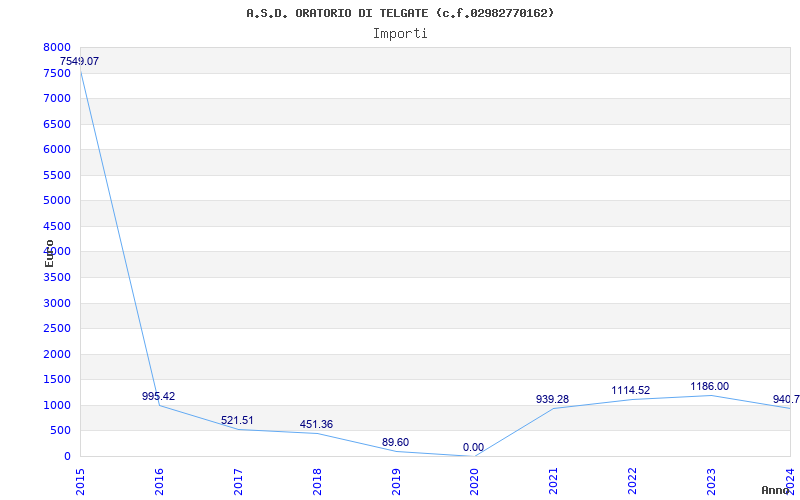Click the 2015 x-axis year label
Viewport: 800px width, 500px height.
[x=80, y=482]
